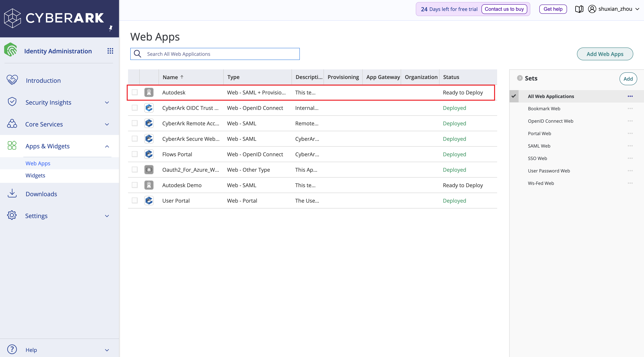Image resolution: width=644 pixels, height=357 pixels.
Task: Select Bookmark Web in the Sets panel
Action: click(x=544, y=108)
